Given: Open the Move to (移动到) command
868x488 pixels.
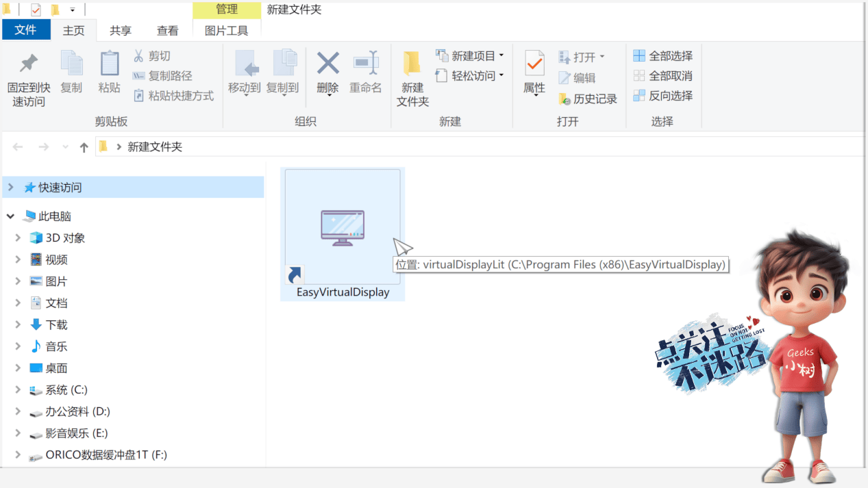Looking at the screenshot, I should pos(245,72).
